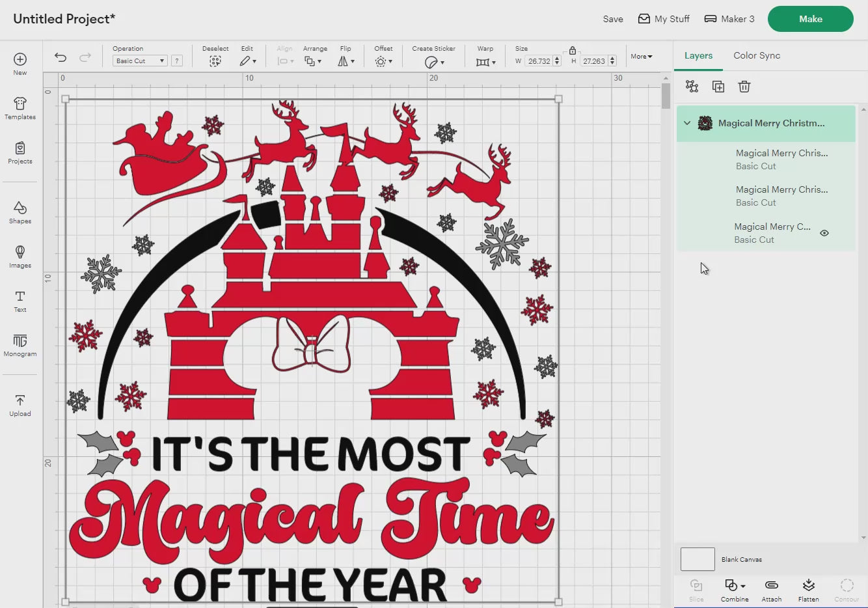Screen dimensions: 868x608
Task: Select the second Magical Merry Chris... layer
Action: (766, 196)
